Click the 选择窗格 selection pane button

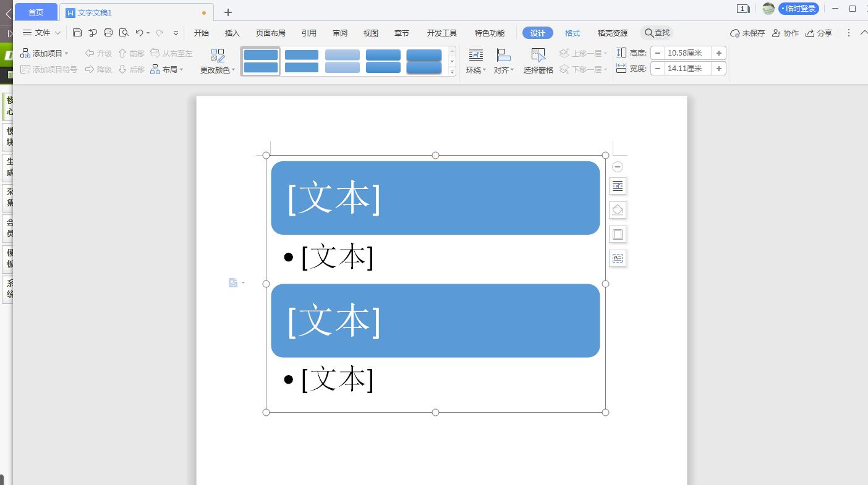click(538, 62)
